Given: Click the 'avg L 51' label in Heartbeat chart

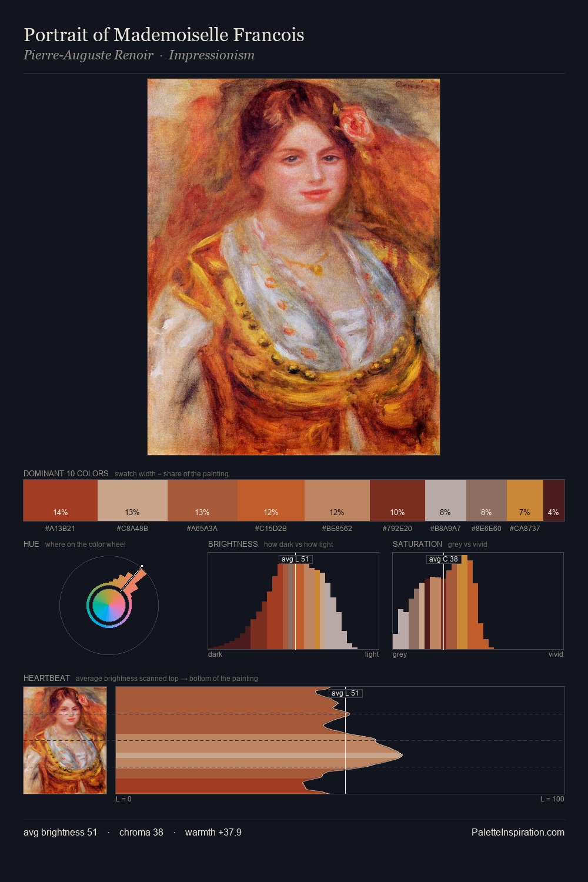Looking at the screenshot, I should coord(345,693).
